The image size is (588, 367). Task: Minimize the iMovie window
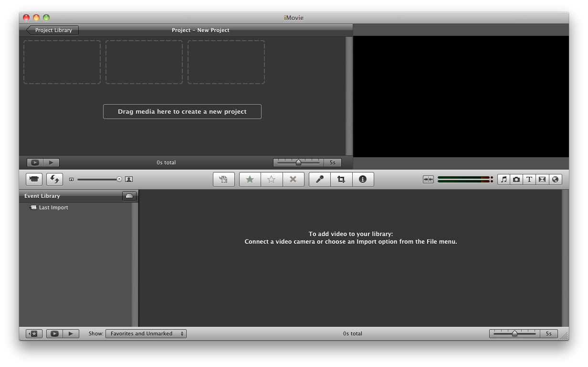[36, 18]
